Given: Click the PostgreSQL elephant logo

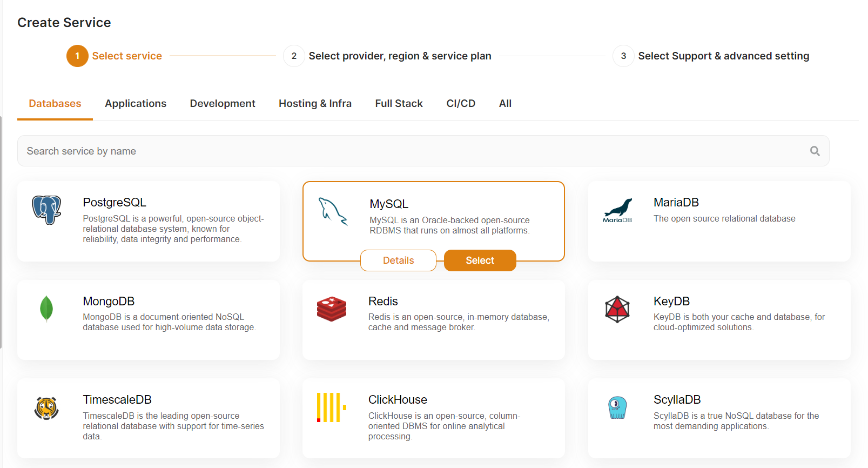Looking at the screenshot, I should pyautogui.click(x=46, y=210).
